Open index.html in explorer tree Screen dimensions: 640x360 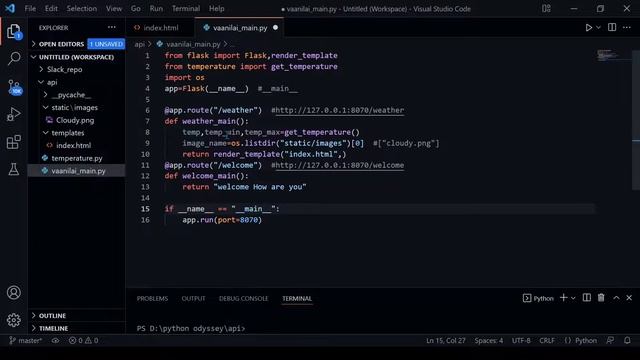[x=77, y=145]
